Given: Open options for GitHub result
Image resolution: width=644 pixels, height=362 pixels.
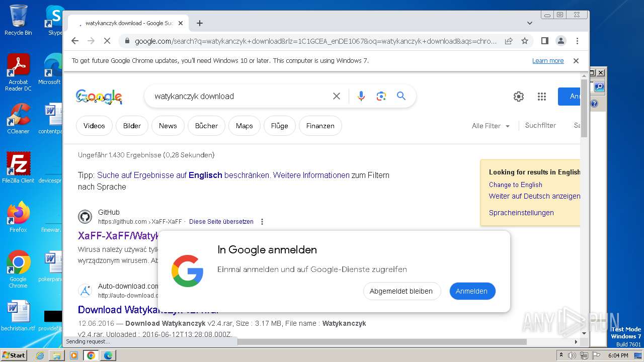Looking at the screenshot, I should [x=262, y=222].
